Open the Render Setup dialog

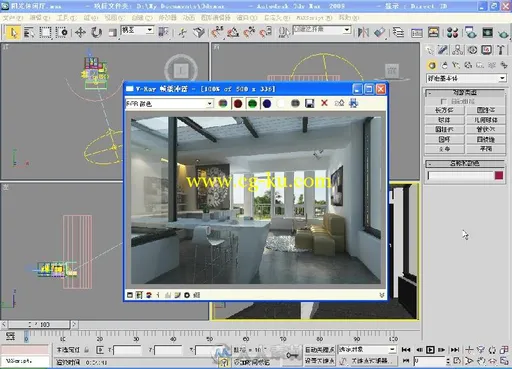click(x=470, y=32)
